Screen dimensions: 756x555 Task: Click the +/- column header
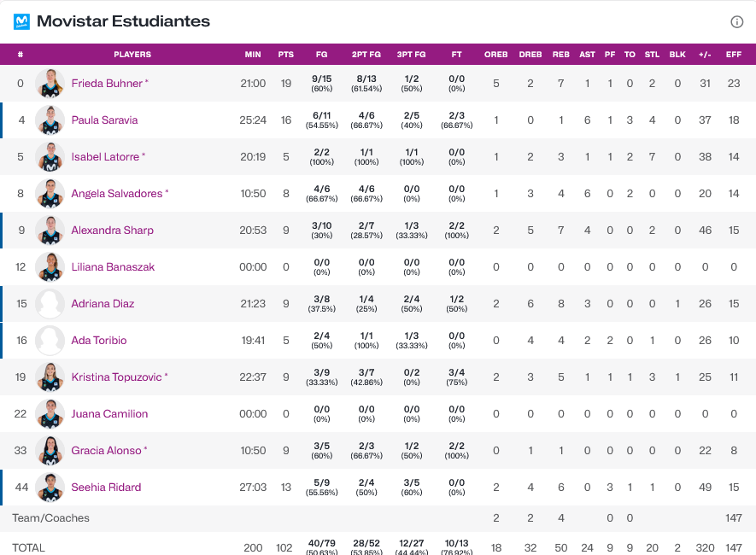[x=705, y=55]
